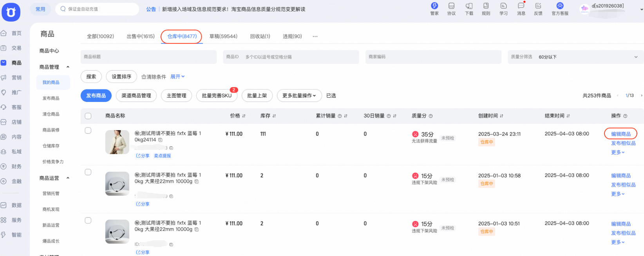Open the 反馈 feedback icon
644x256 pixels.
[x=538, y=6]
